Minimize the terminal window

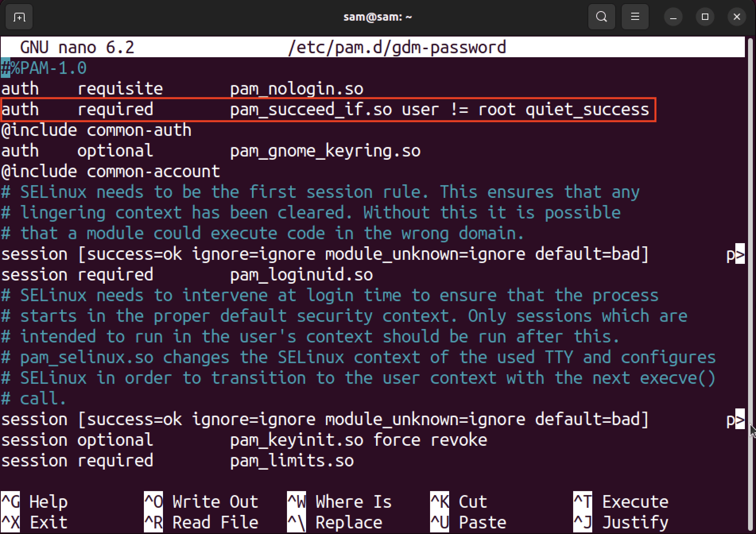673,17
